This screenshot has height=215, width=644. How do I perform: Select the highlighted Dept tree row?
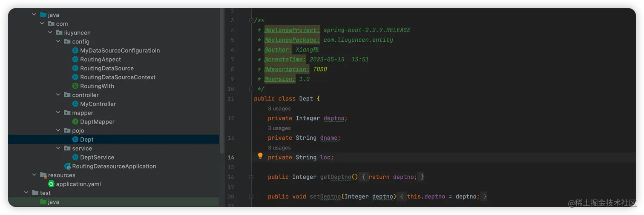113,140
